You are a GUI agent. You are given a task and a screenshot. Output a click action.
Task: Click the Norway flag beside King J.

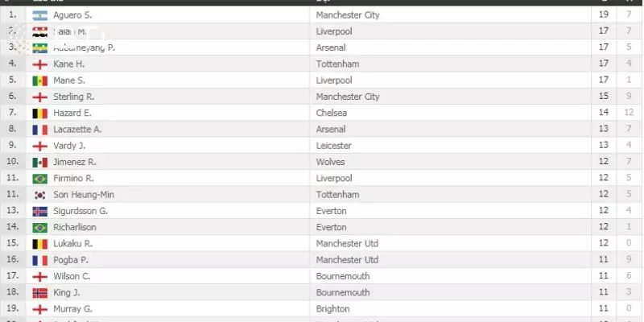point(39,292)
